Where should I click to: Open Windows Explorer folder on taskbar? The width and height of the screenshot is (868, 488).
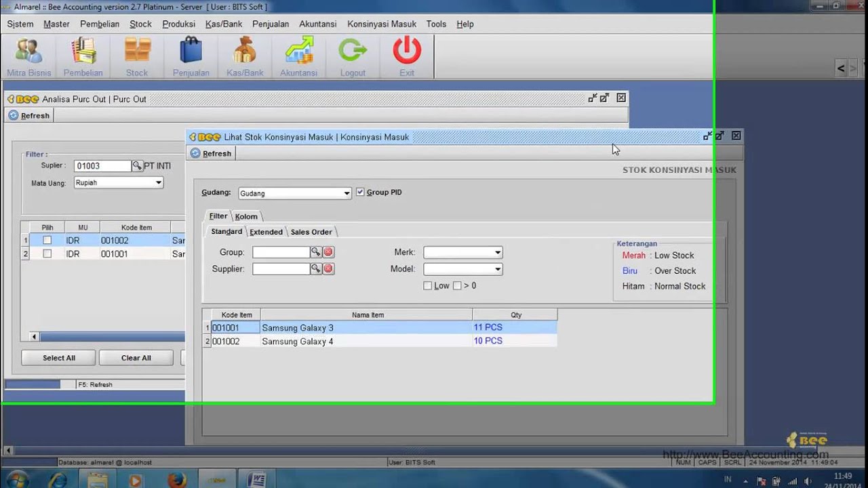[x=97, y=479]
